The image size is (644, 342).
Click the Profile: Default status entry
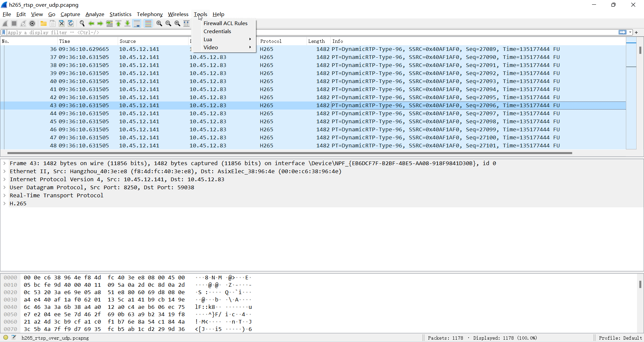pyautogui.click(x=620, y=338)
